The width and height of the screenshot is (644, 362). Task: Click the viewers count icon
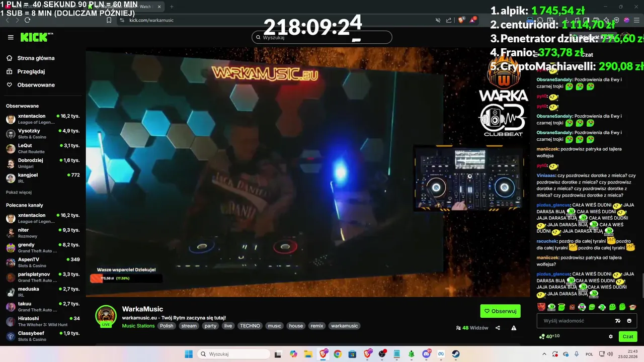click(458, 328)
